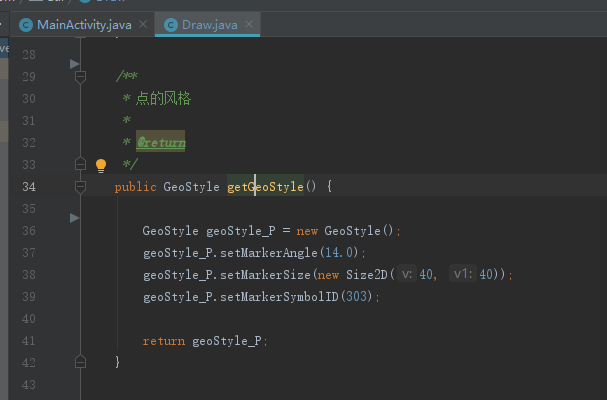Click line number 34 in the gutter

(x=29, y=187)
